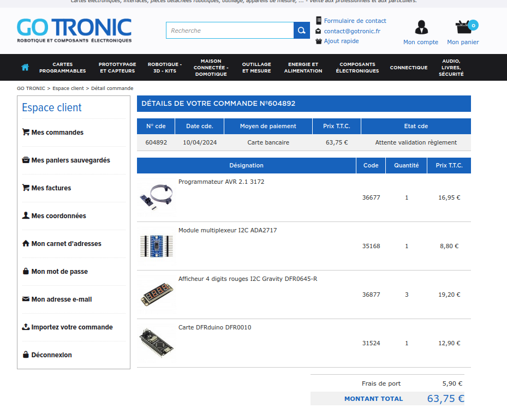This screenshot has height=420, width=507.
Task: Open the Ajout rapide link
Action: pos(341,41)
